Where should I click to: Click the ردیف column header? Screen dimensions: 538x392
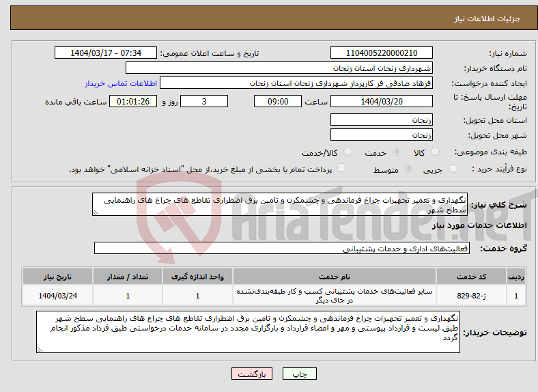pos(516,277)
